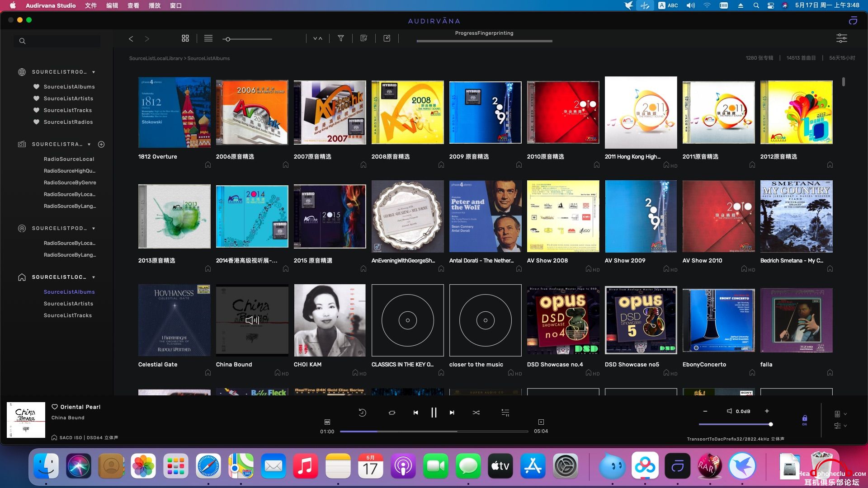Collapse the SOURCELISTPOD section arrow
The height and width of the screenshot is (488, 868).
click(x=94, y=229)
